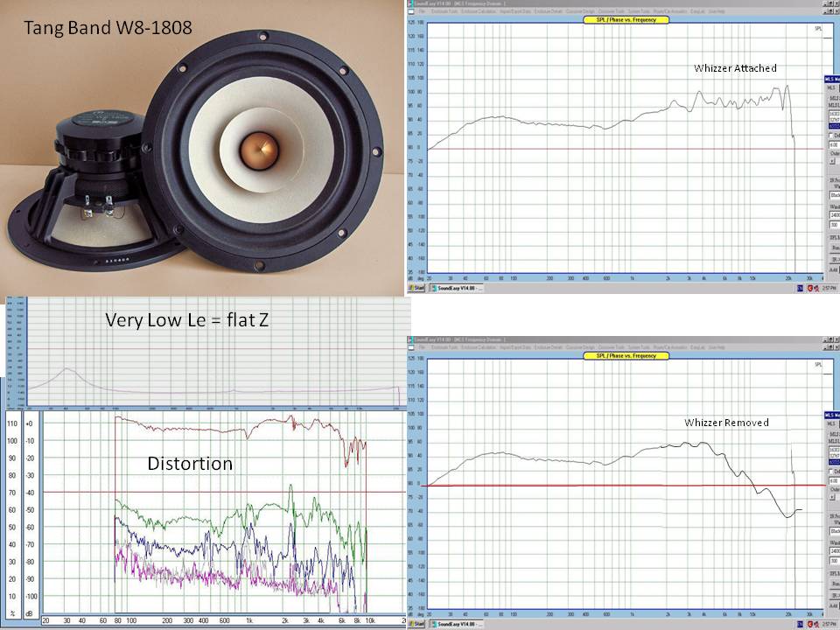The height and width of the screenshot is (630, 840).
Task: Click the yellow SPL / Phase vs. Frequency label, lower plot
Action: pyautogui.click(x=626, y=356)
